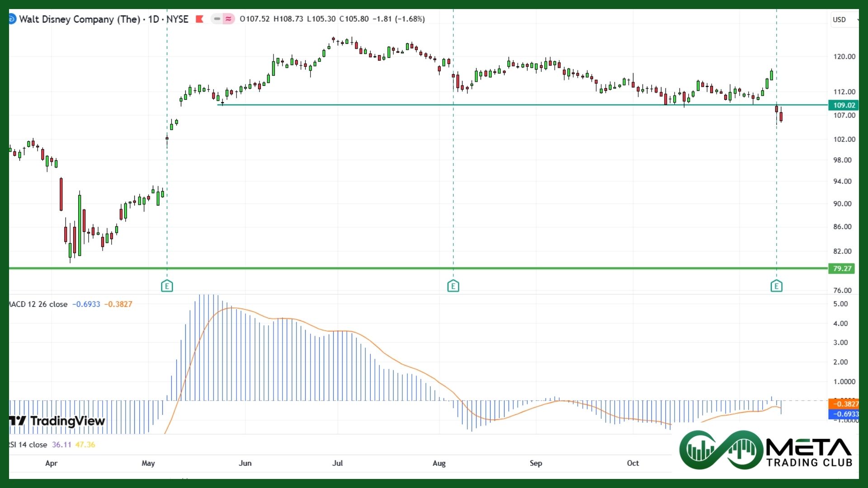Image resolution: width=868 pixels, height=488 pixels.
Task: Click the Jul label on time axis
Action: point(337,463)
